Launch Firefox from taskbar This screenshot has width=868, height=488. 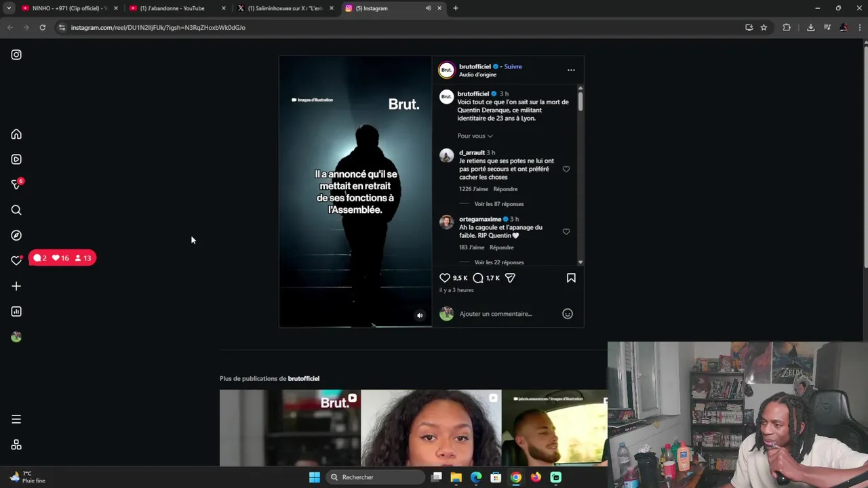[536, 477]
